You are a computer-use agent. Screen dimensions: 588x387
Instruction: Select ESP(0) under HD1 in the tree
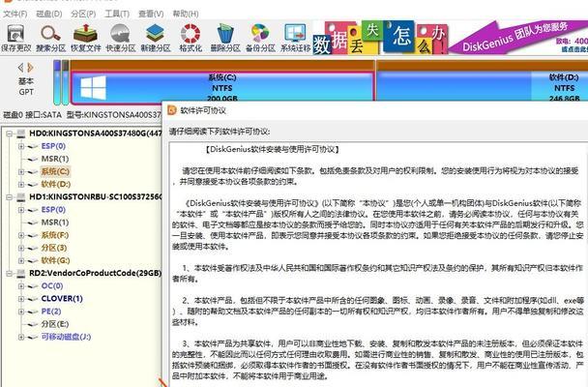click(53, 210)
